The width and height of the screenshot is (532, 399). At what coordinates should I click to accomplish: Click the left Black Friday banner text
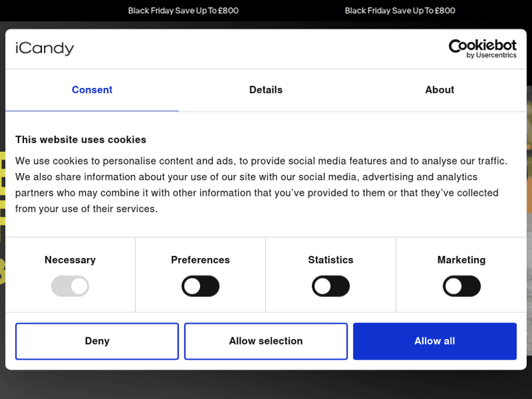tap(183, 11)
